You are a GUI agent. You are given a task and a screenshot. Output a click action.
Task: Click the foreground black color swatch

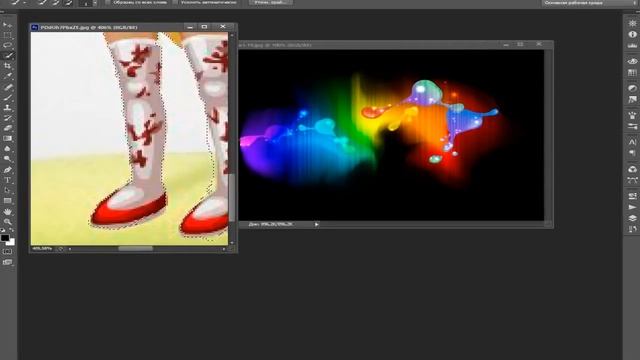pyautogui.click(x=5, y=238)
